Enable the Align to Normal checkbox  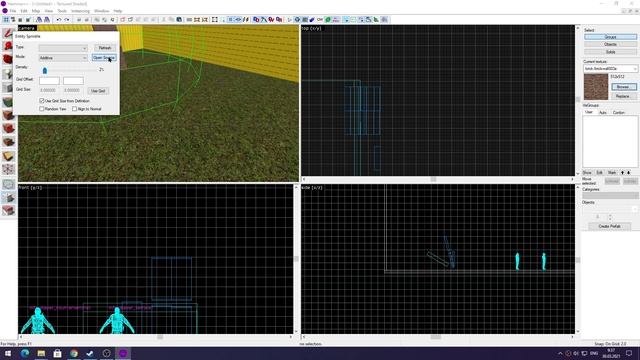[74, 109]
